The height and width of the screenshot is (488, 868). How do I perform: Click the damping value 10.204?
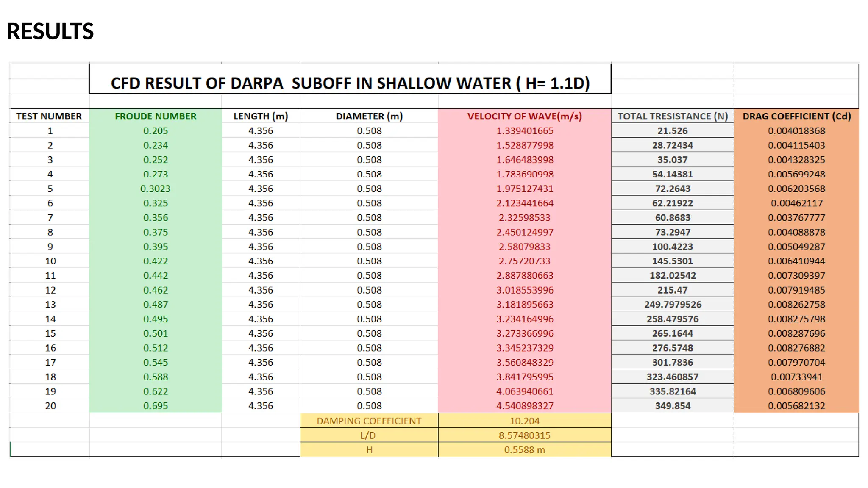click(x=525, y=421)
